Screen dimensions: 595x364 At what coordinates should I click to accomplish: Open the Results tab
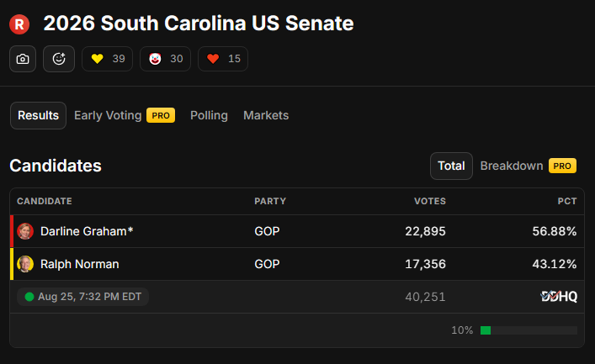(x=39, y=116)
